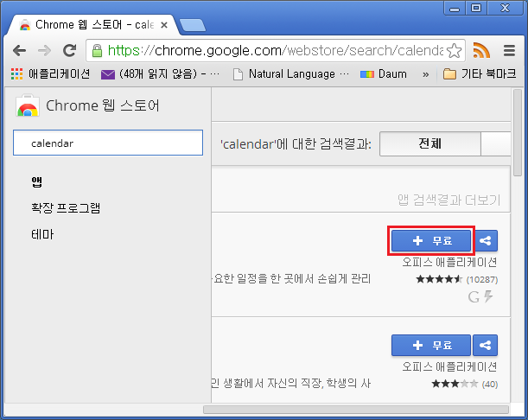Screen dimensions: 528x420
Task: Close the Chrome 웹 스토어 tab
Action: click(164, 25)
